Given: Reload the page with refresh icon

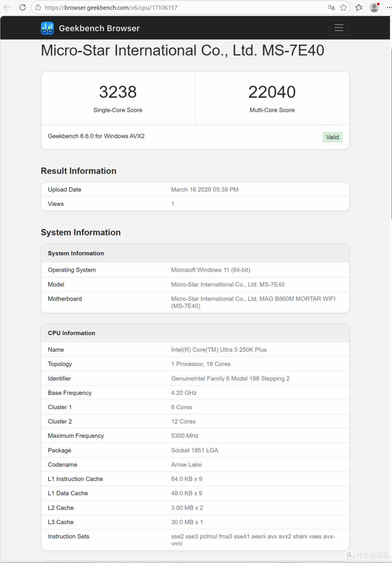Looking at the screenshot, I should point(23,7).
